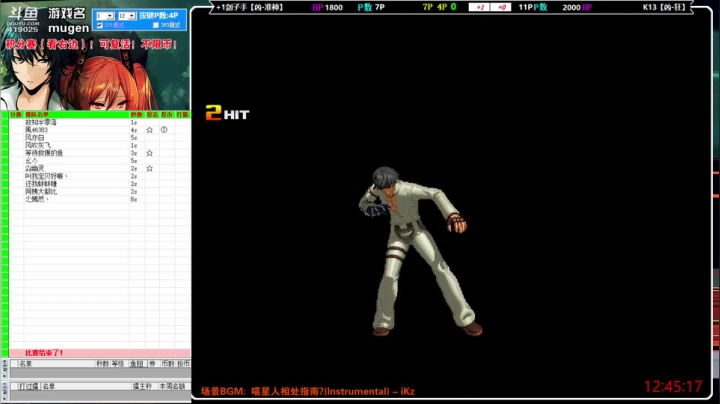Click the mugen game name text

pyautogui.click(x=68, y=28)
